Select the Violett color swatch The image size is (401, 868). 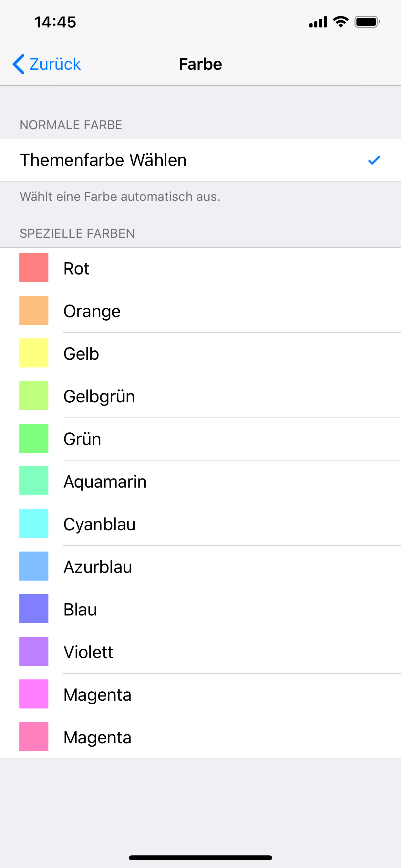pos(34,651)
